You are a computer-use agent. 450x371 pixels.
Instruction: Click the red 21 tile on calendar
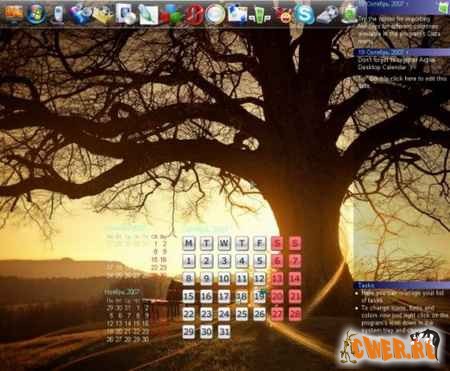(295, 296)
